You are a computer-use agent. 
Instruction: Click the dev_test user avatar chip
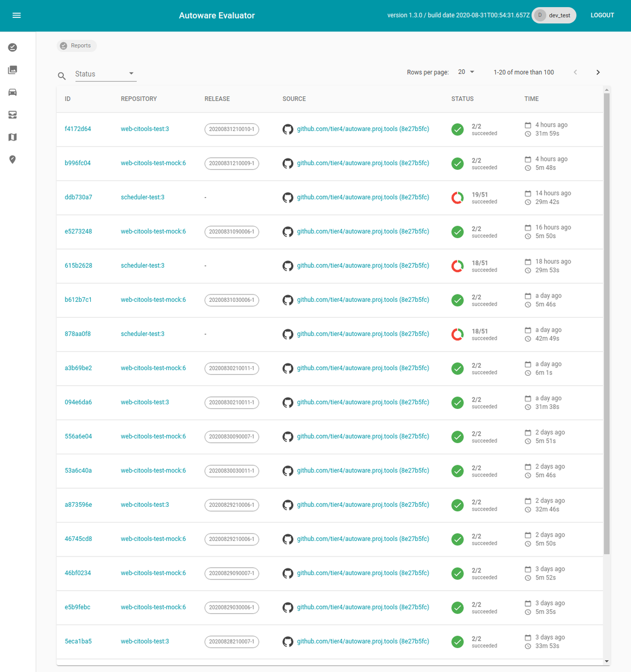pos(554,15)
